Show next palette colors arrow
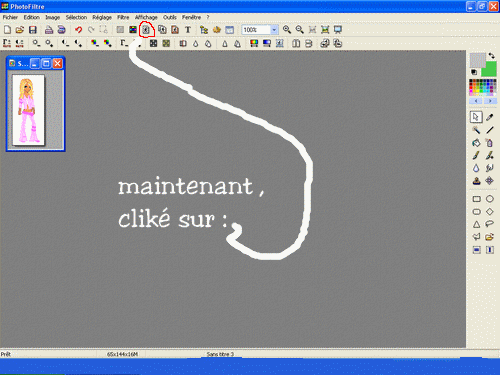The height and width of the screenshot is (375, 500). coord(490,101)
